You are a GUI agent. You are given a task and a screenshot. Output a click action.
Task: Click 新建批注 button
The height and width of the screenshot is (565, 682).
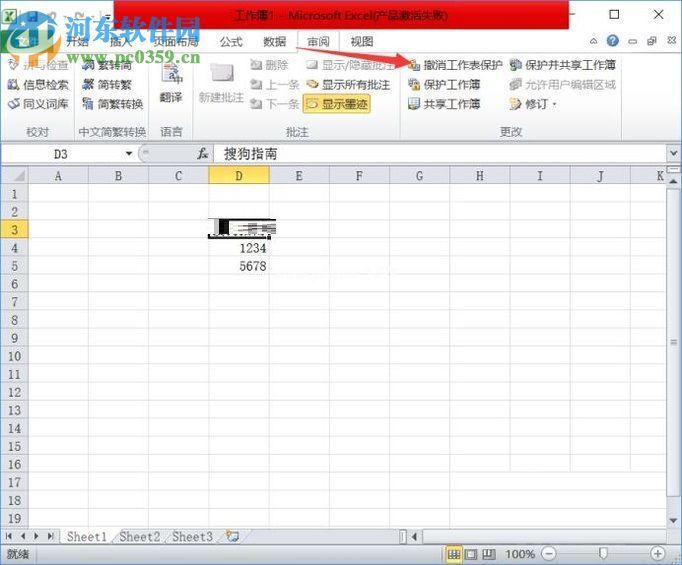point(221,83)
